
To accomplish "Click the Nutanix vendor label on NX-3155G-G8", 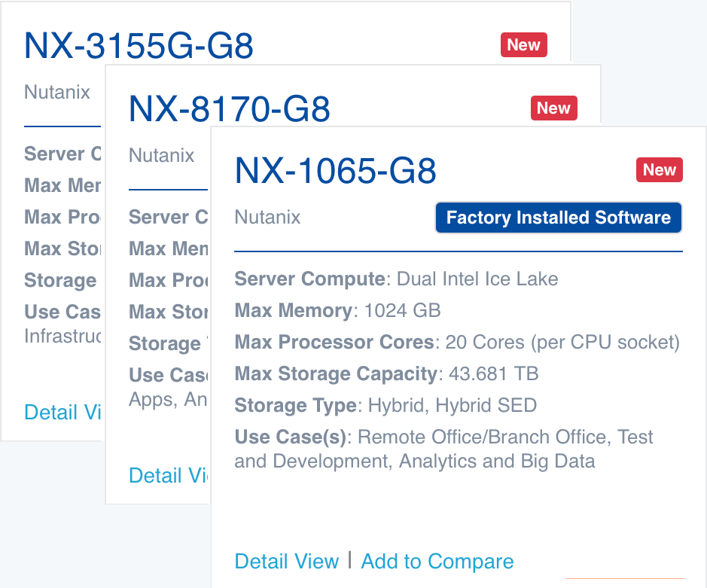I will (57, 93).
